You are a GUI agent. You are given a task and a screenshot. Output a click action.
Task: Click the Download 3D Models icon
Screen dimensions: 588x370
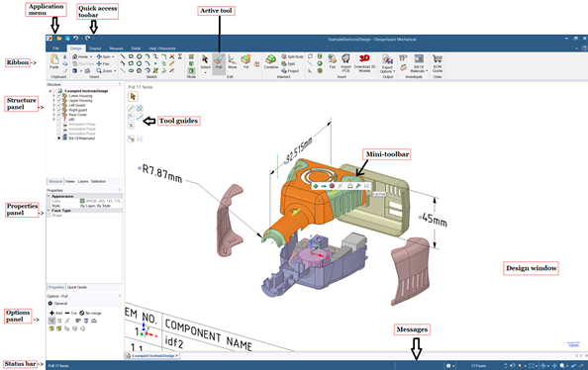[x=364, y=63]
